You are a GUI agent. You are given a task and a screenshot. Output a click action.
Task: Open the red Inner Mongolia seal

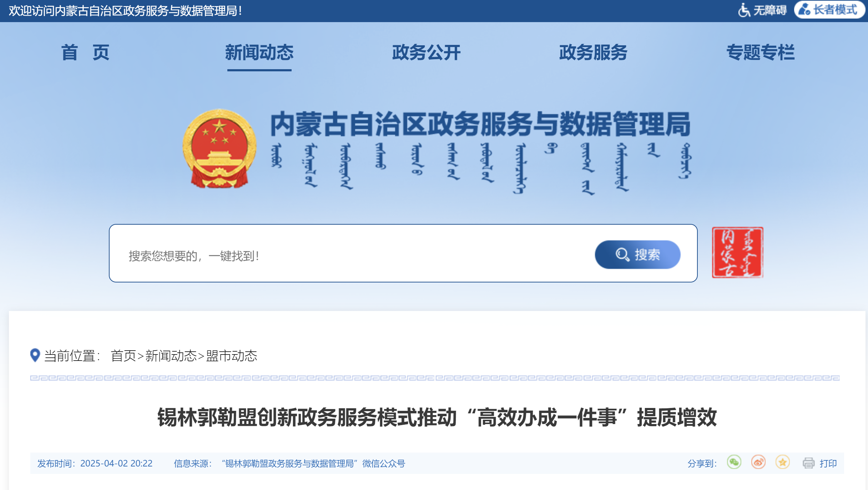tap(737, 252)
